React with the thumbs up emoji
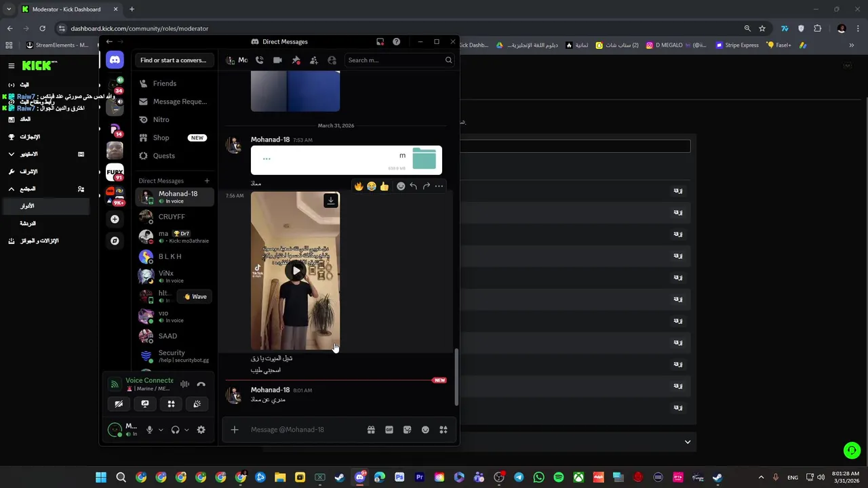The image size is (868, 488). click(384, 186)
